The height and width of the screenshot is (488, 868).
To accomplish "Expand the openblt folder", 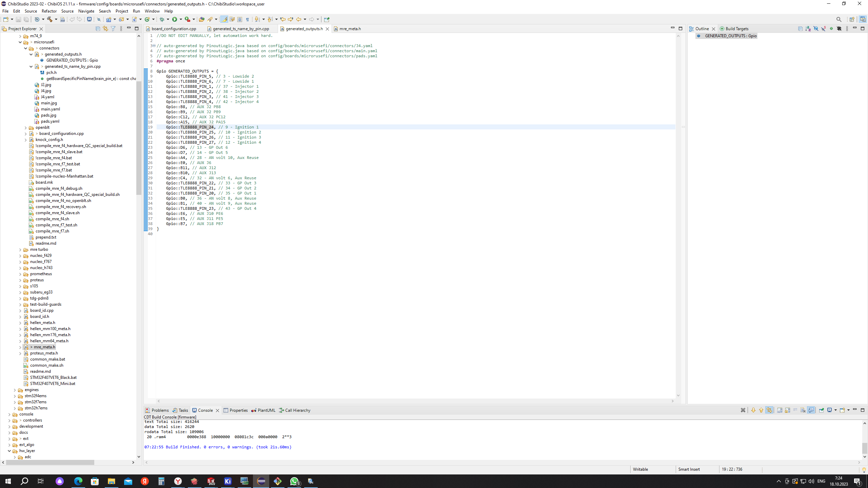I will [x=25, y=127].
